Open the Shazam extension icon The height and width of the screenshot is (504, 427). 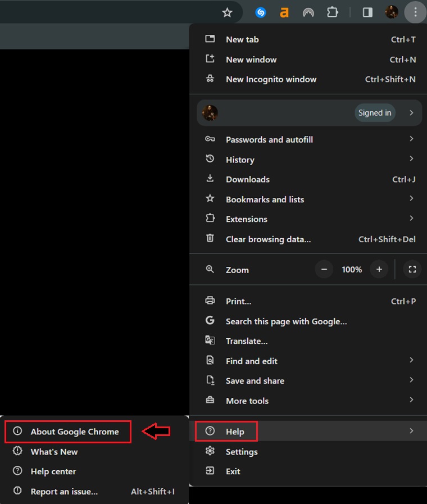pos(261,12)
